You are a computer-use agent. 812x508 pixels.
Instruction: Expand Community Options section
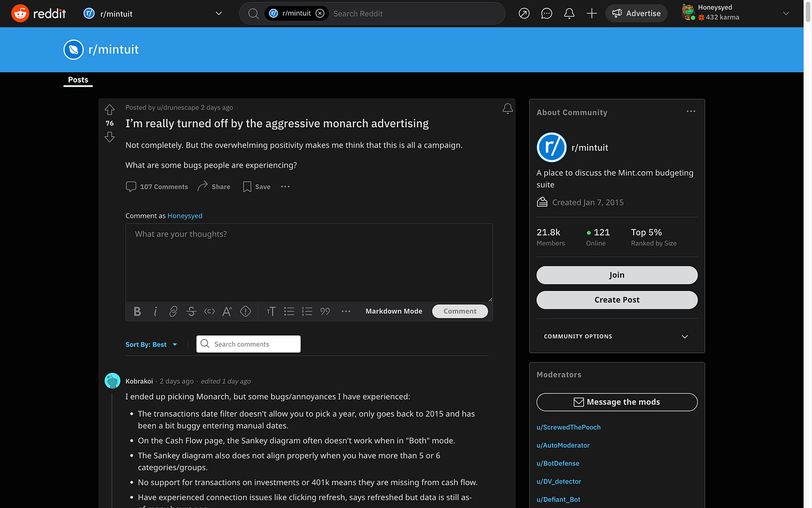(617, 337)
